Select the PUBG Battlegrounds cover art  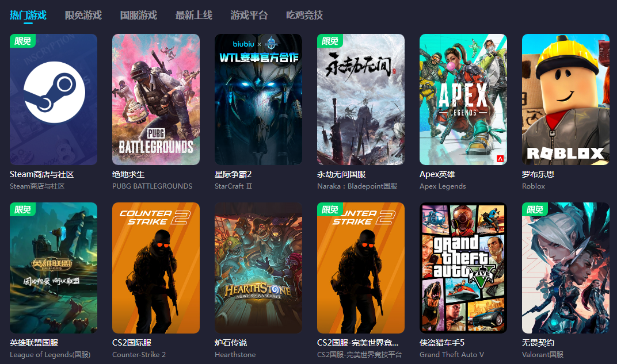pyautogui.click(x=156, y=99)
